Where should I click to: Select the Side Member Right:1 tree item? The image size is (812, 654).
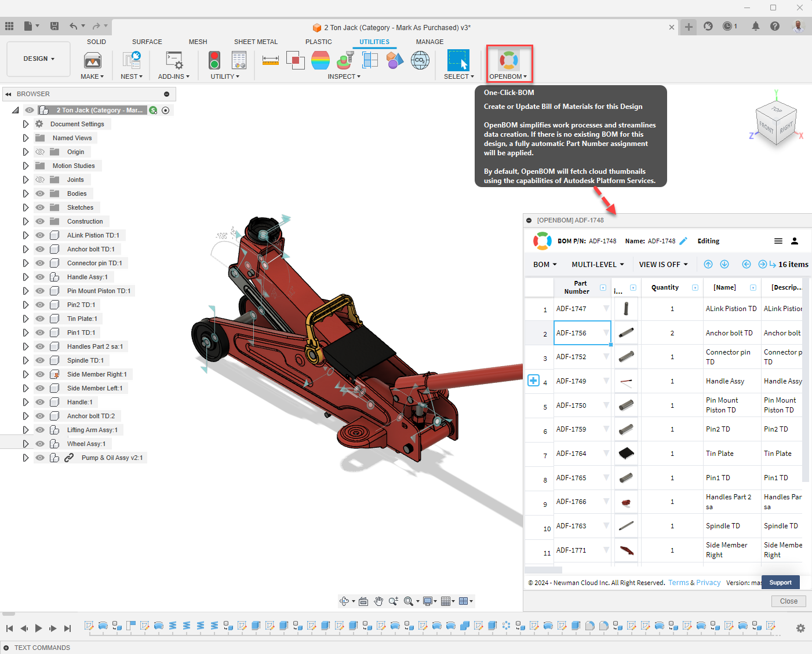pos(97,374)
